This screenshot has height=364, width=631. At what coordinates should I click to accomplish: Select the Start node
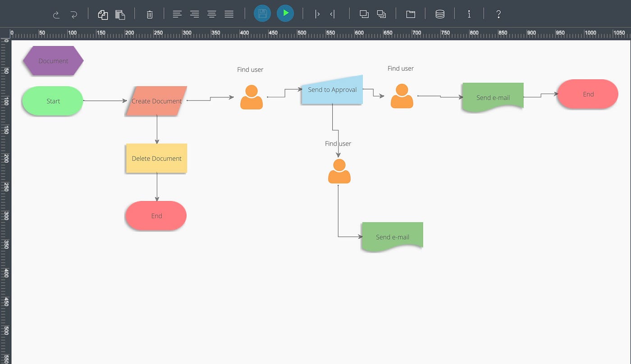click(x=52, y=101)
